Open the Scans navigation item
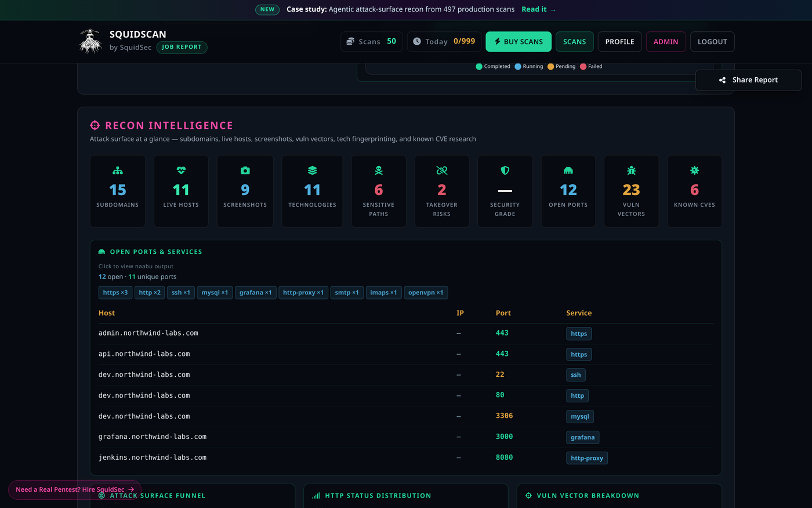The image size is (812, 508). [x=575, y=42]
